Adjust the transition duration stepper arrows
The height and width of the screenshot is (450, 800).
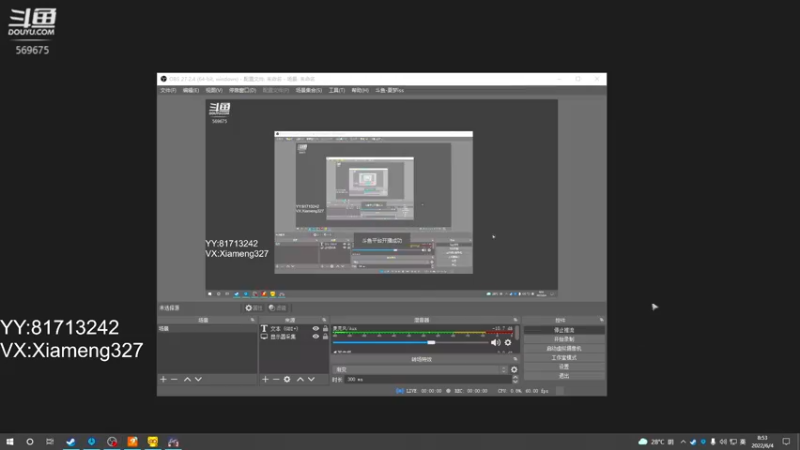[x=515, y=380]
